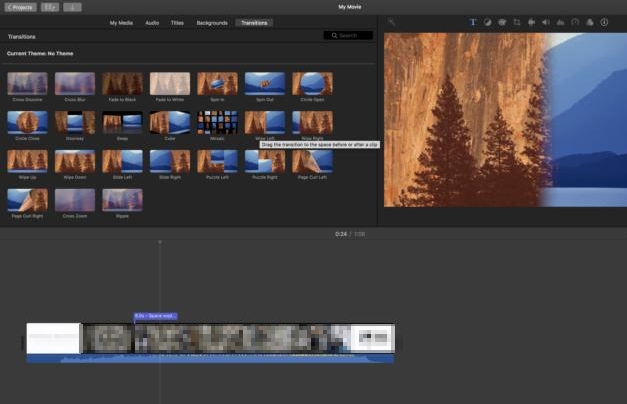Choose the Fade to White transition
The width and height of the screenshot is (627, 404).
click(170, 84)
